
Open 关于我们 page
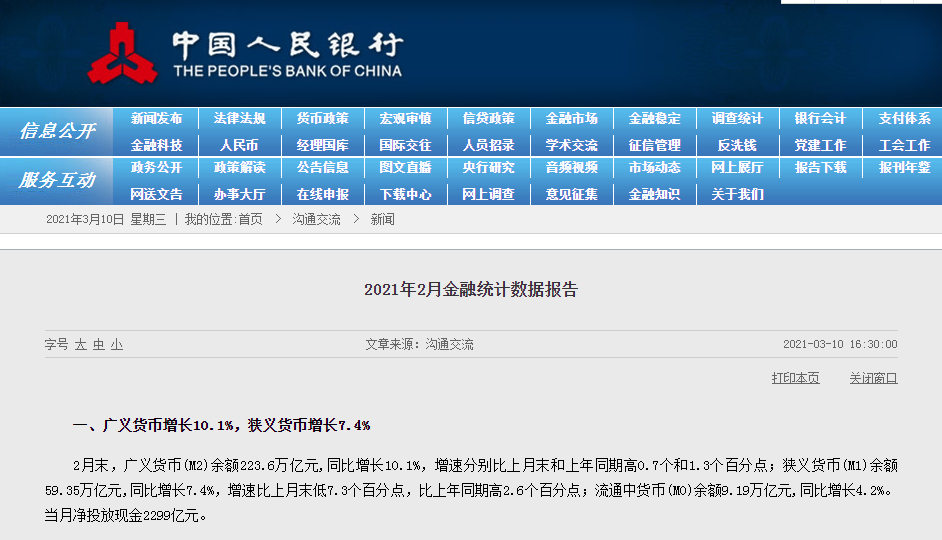tap(737, 195)
